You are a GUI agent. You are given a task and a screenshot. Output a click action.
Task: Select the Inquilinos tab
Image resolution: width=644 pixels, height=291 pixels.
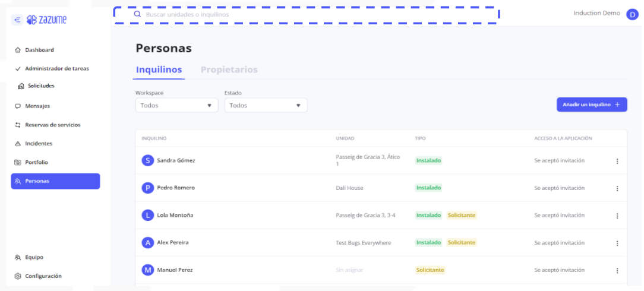(159, 69)
